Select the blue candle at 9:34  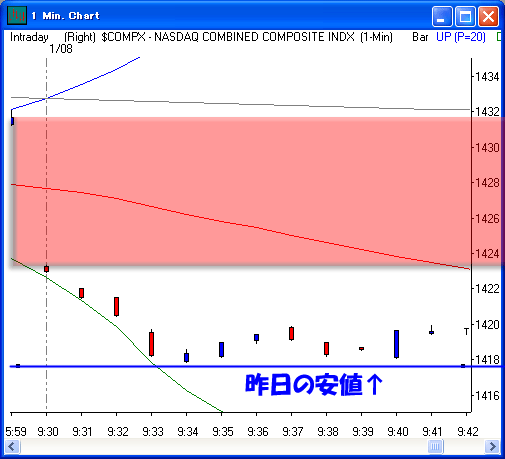pyautogui.click(x=186, y=357)
